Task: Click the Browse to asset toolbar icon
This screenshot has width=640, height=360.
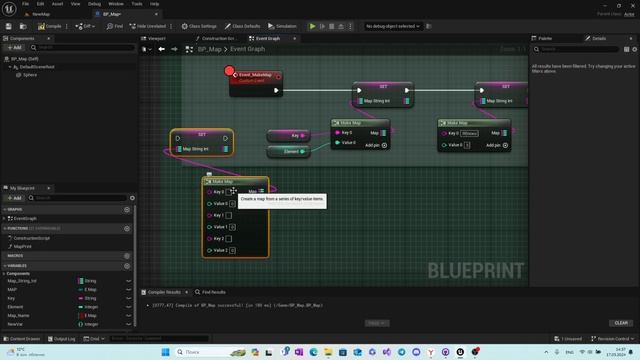Action: point(23,26)
